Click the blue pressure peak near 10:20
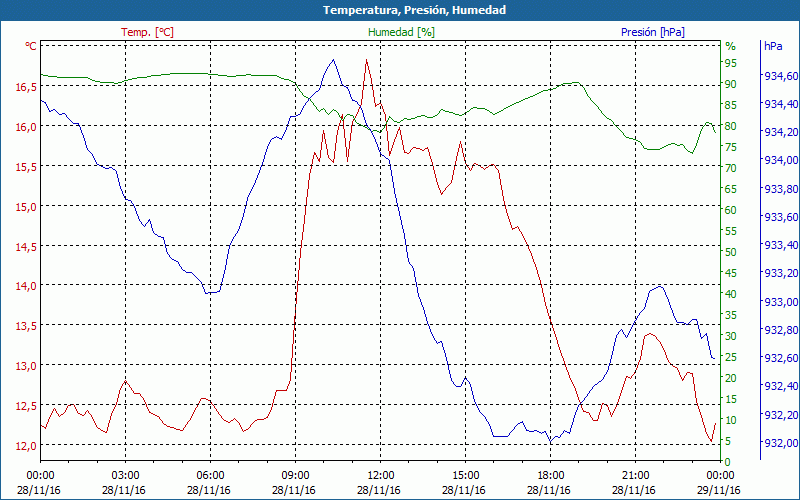 334,60
